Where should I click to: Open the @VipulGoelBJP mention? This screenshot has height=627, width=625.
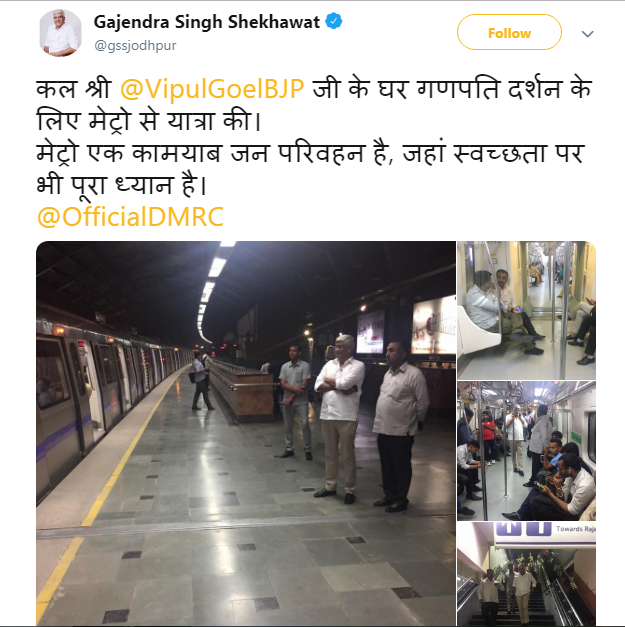pyautogui.click(x=212, y=89)
